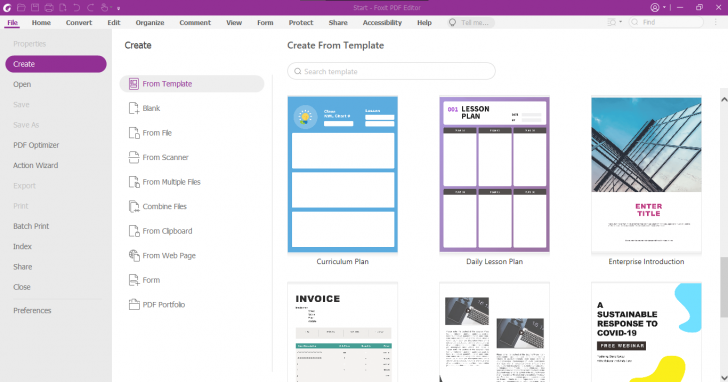
Task: Click inside the Search template field
Action: tap(391, 71)
